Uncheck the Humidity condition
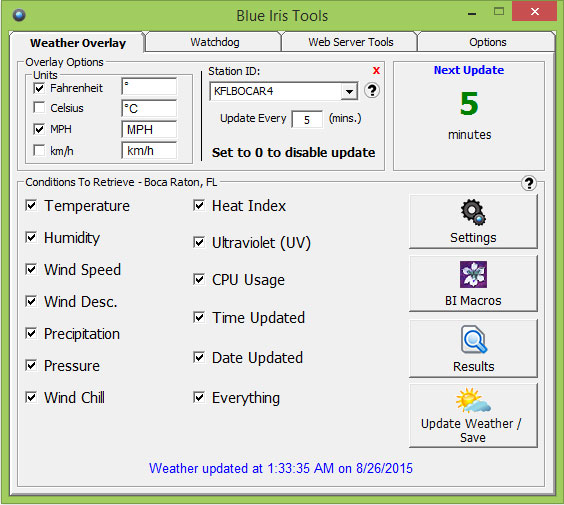 [x=31, y=237]
